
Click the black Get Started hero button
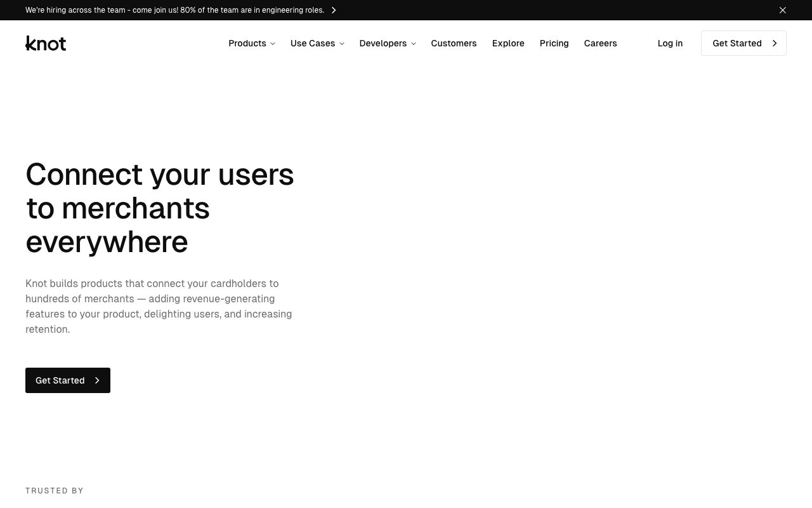click(x=68, y=380)
